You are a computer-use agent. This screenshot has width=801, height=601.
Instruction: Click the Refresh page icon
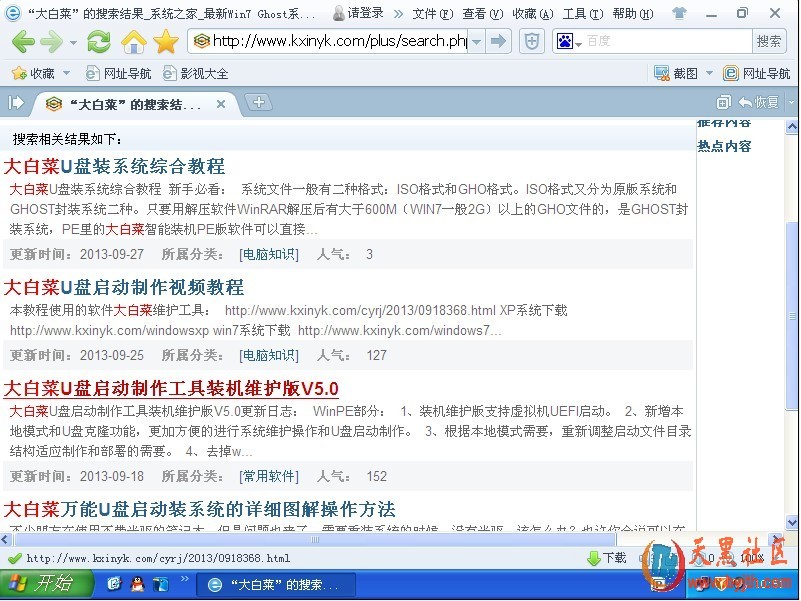pyautogui.click(x=98, y=42)
